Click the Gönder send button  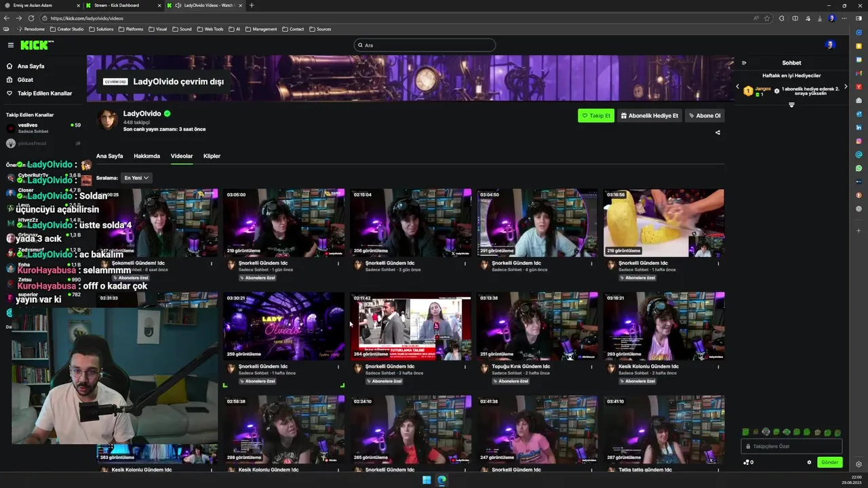click(x=830, y=462)
